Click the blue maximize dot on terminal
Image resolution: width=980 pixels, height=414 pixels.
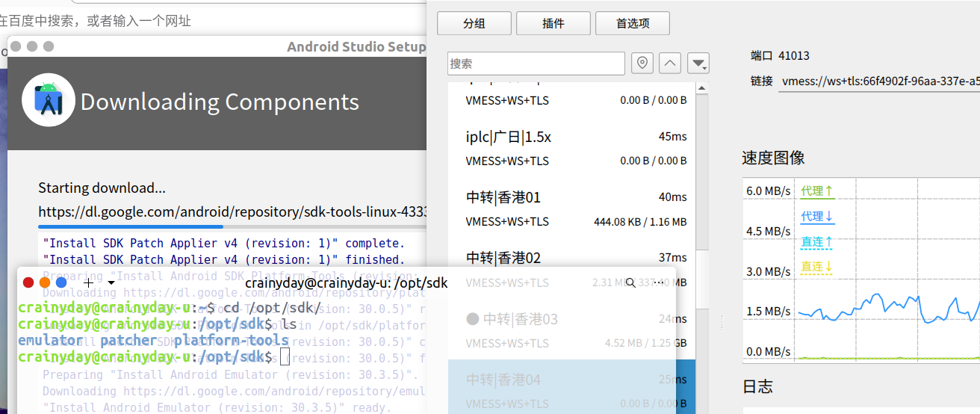(x=61, y=282)
